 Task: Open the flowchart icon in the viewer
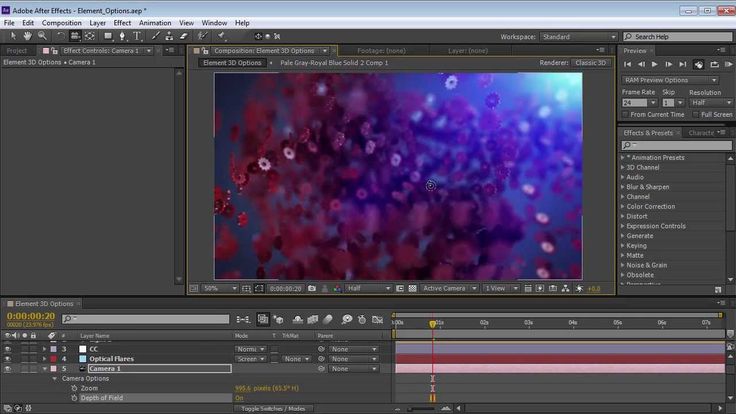pos(566,288)
